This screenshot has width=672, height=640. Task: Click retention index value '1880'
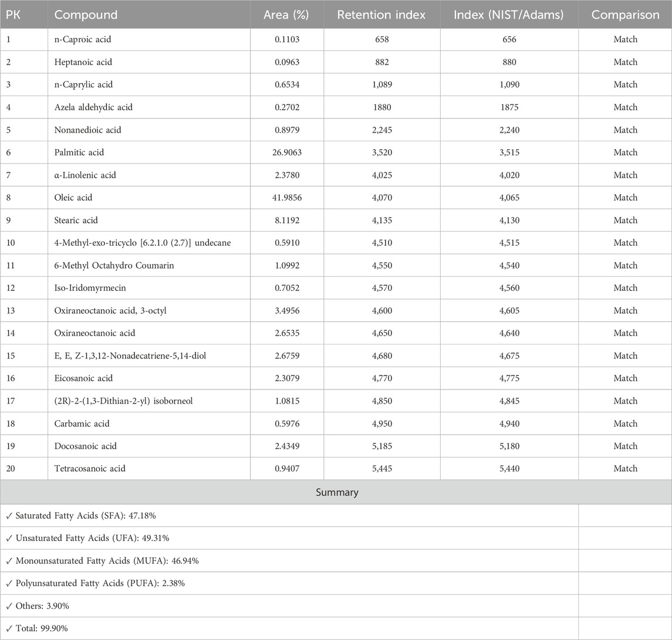(382, 107)
